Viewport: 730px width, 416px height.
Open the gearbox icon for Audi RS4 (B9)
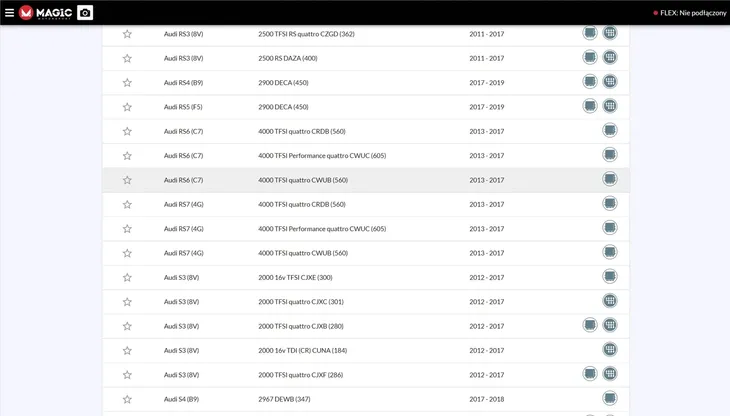pos(610,81)
